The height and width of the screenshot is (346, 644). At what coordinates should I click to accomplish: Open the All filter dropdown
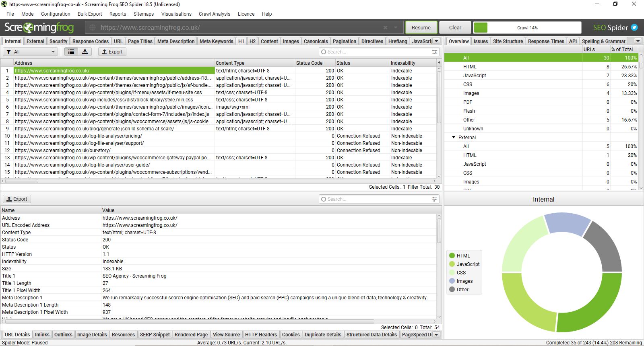pyautogui.click(x=31, y=52)
